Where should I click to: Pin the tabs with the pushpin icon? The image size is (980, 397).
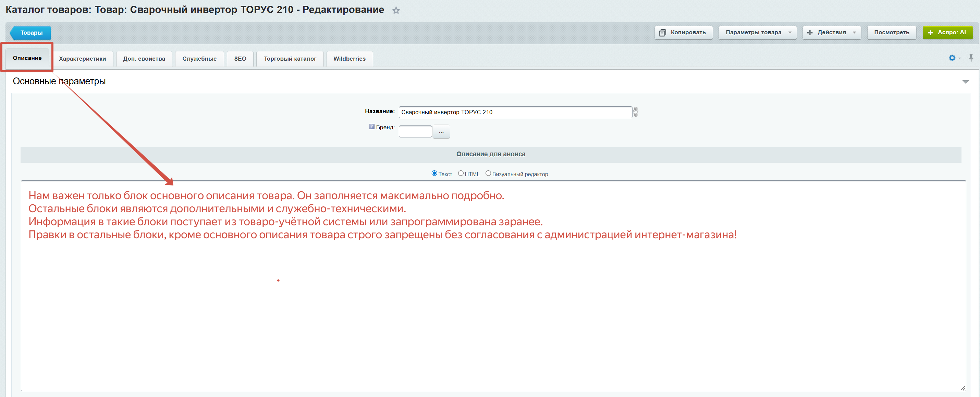click(971, 58)
